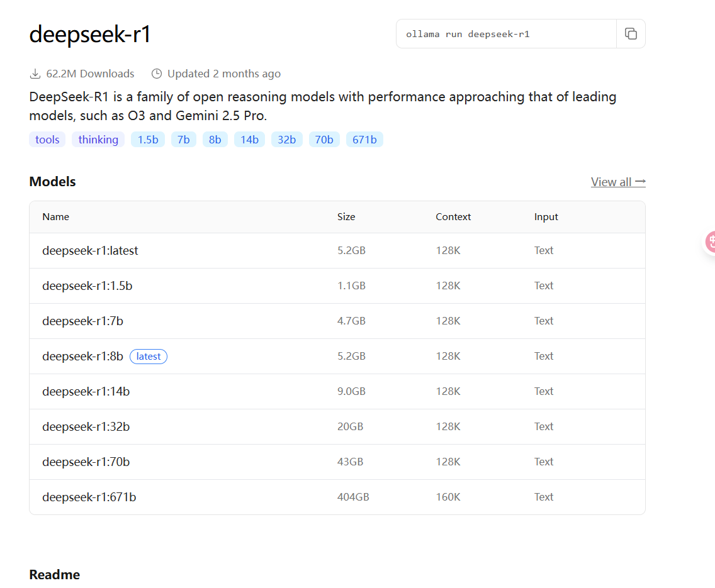The image size is (715, 588).
Task: Click the Name column header
Action: [55, 217]
